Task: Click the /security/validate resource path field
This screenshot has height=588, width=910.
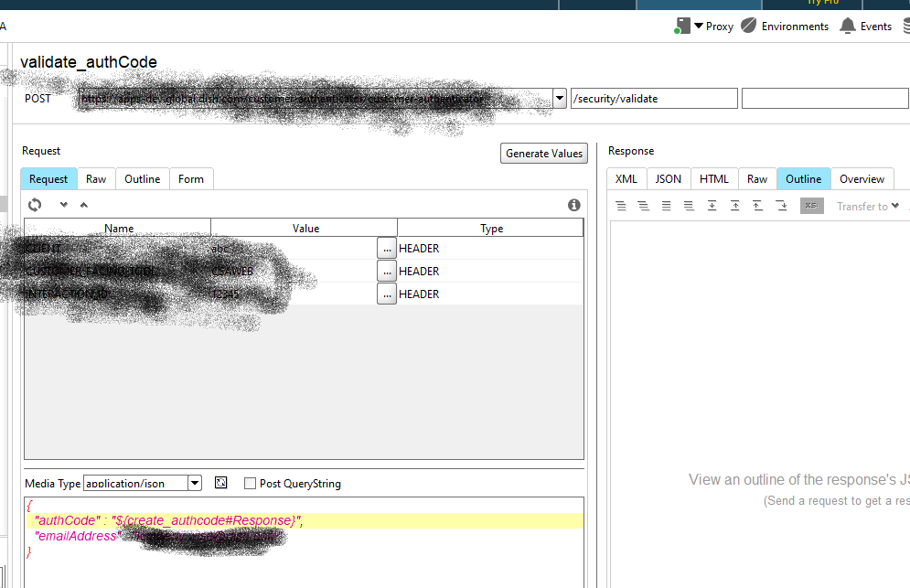Action: 653,99
